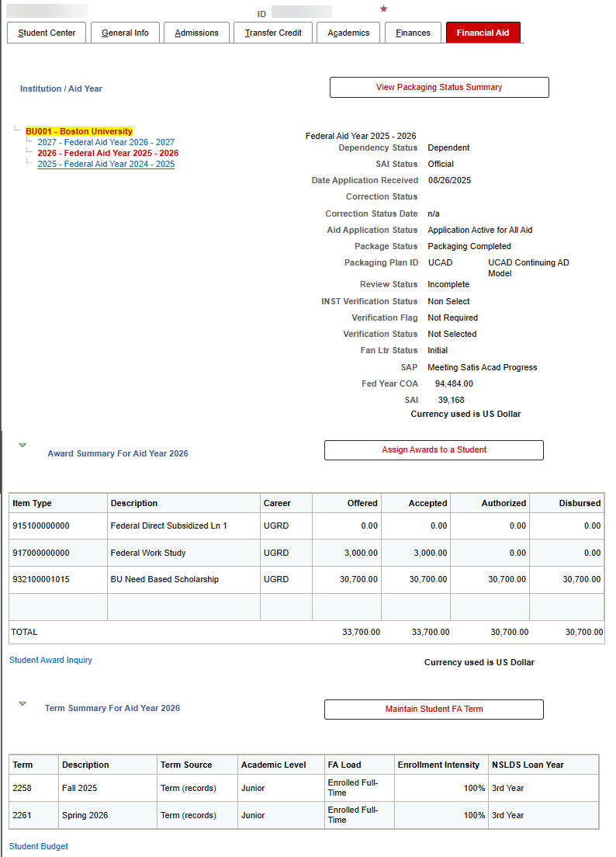Select the Financial Aid tab

point(483,33)
